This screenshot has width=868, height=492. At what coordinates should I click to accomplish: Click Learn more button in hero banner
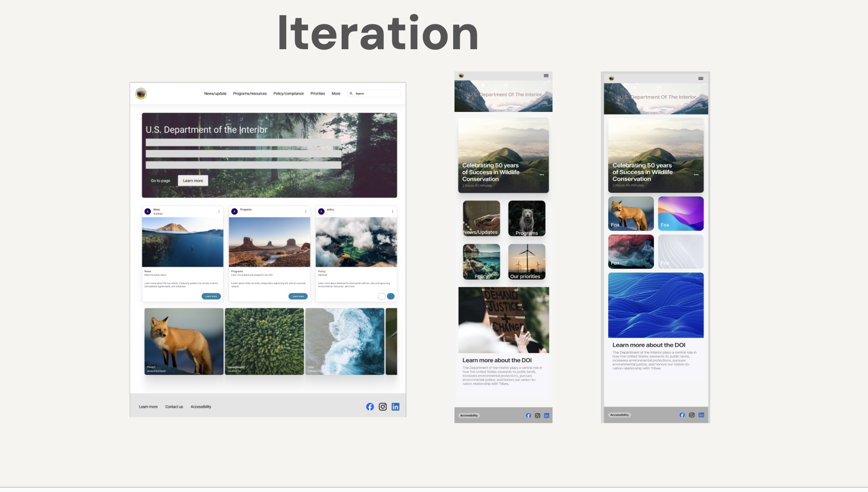193,181
